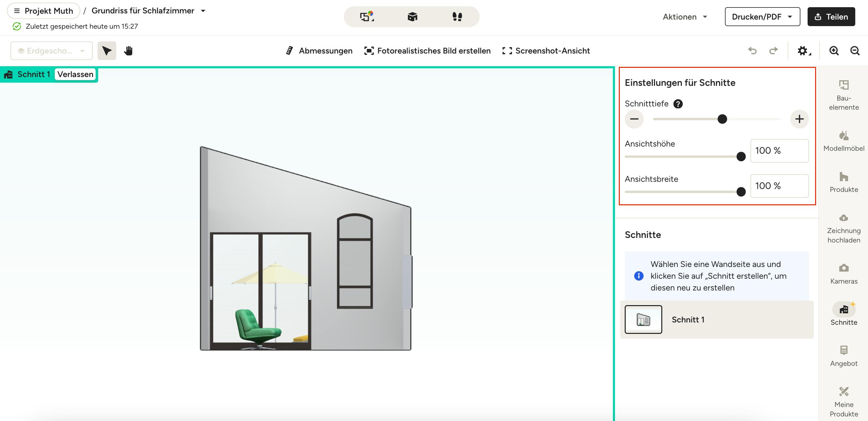Image resolution: width=868 pixels, height=421 pixels.
Task: Open the Produkte sidebar panel
Action: coord(844,182)
